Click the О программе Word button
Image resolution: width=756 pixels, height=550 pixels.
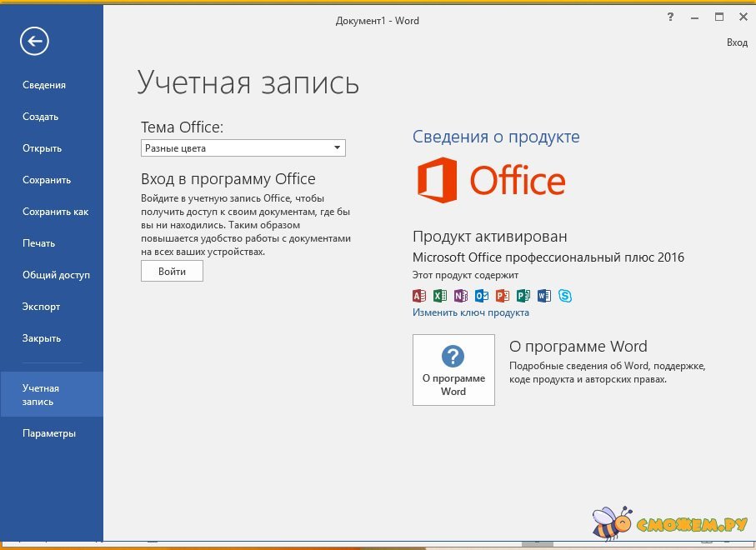pos(453,370)
